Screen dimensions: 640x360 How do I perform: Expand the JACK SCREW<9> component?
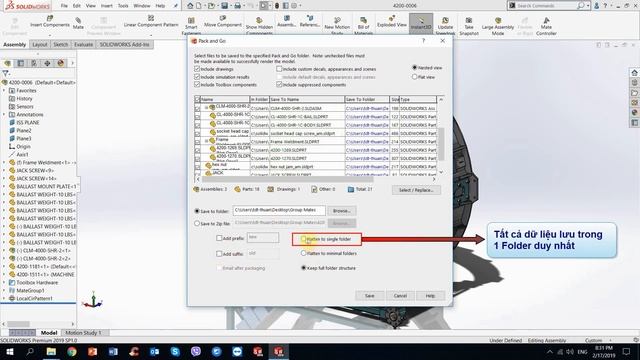(x=4, y=171)
